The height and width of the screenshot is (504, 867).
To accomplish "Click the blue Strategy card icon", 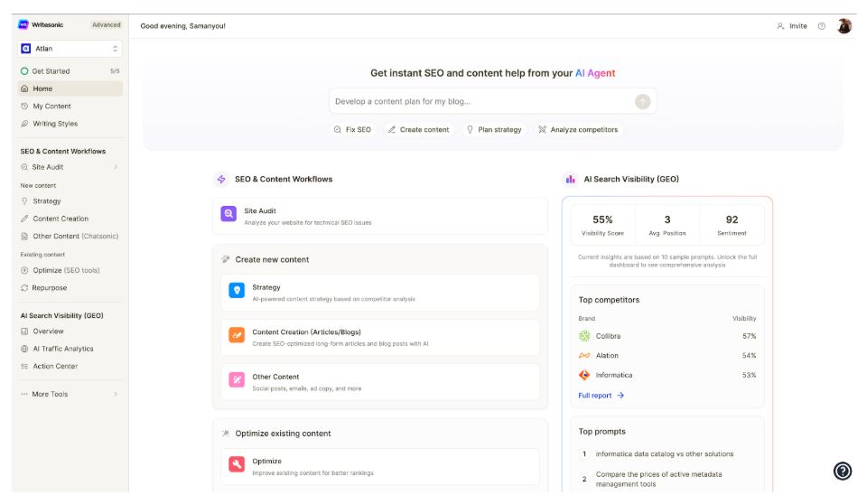I will coord(237,290).
